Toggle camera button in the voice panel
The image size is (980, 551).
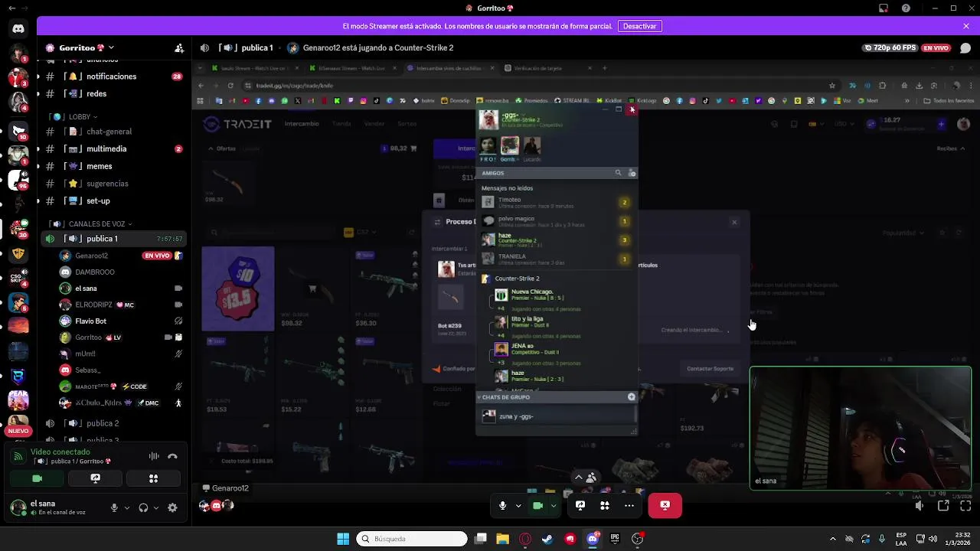click(37, 478)
